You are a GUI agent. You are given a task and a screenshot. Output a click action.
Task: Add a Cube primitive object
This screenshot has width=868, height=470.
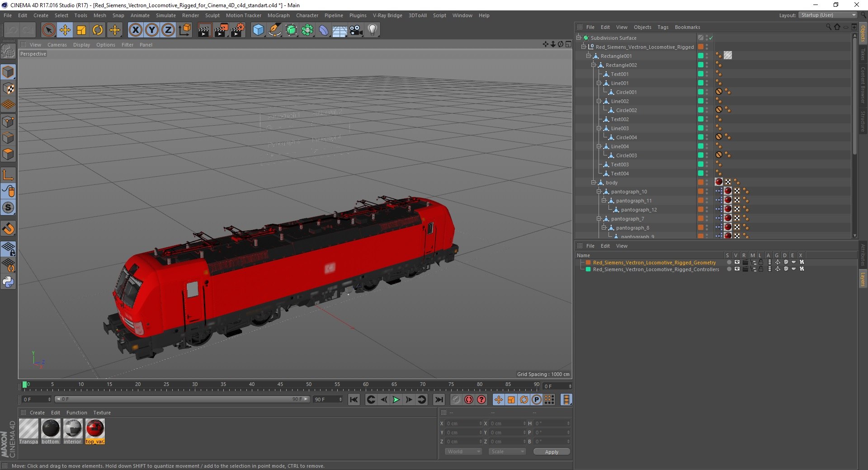point(258,30)
